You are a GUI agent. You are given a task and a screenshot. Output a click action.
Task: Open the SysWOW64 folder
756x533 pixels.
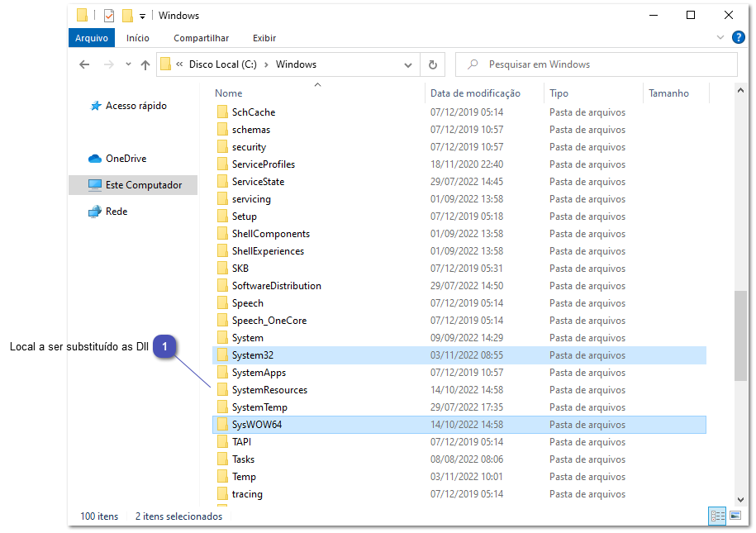[x=255, y=424]
